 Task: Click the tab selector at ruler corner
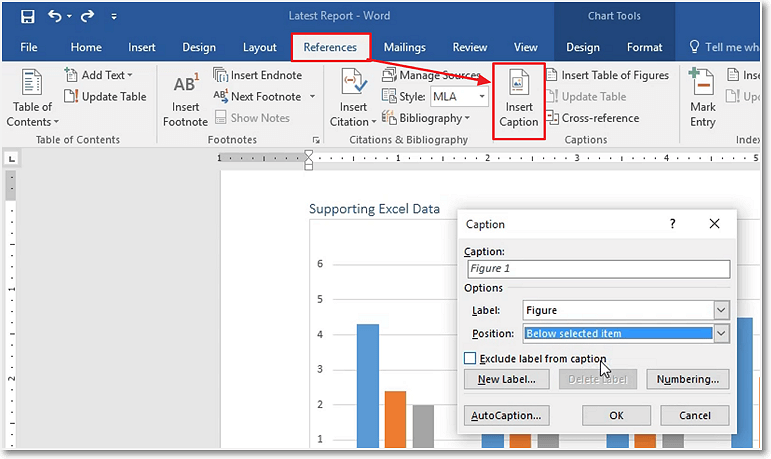pos(12,158)
